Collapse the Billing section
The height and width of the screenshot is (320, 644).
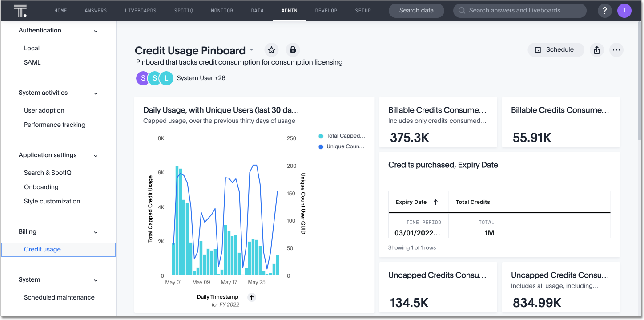coord(95,232)
